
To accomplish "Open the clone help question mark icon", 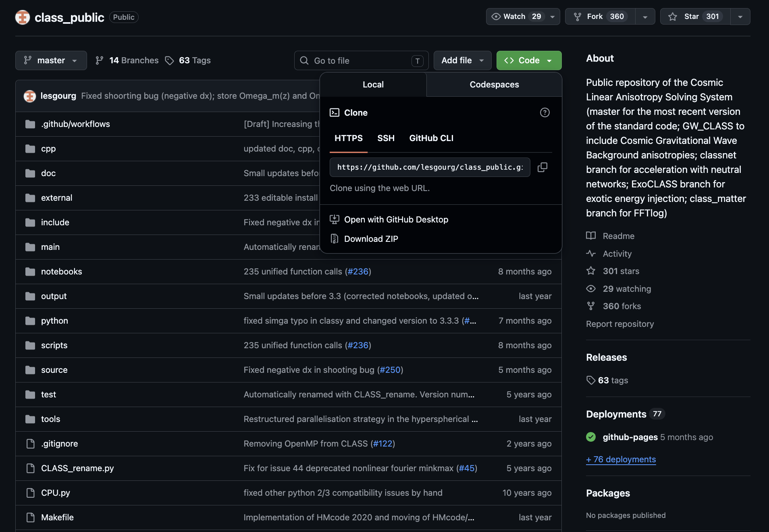I will (x=545, y=112).
